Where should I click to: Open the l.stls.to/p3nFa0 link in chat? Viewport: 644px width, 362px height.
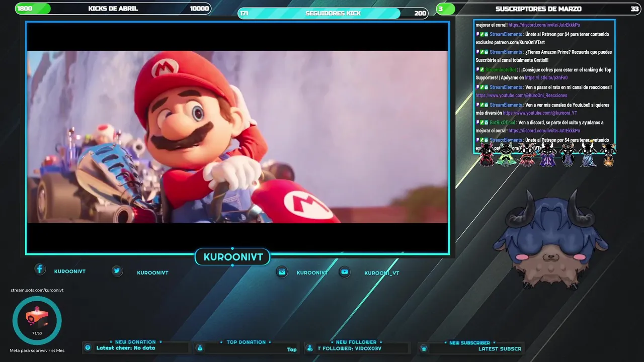tap(546, 78)
